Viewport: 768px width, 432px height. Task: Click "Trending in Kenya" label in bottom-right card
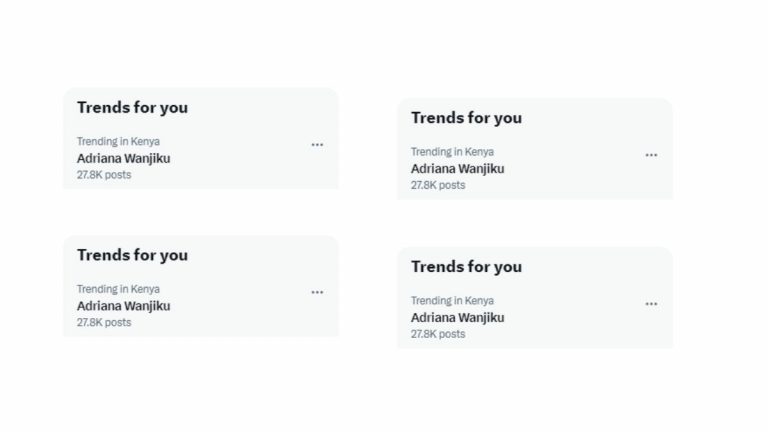452,301
